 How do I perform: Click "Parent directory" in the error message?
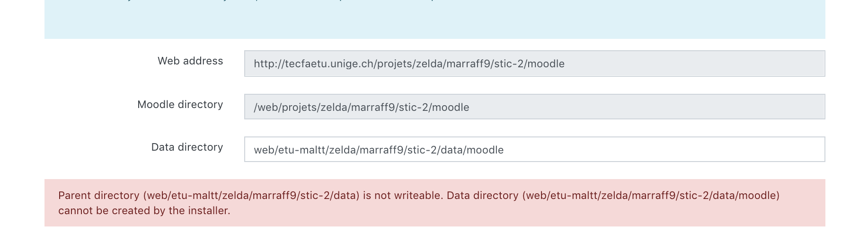pos(99,195)
